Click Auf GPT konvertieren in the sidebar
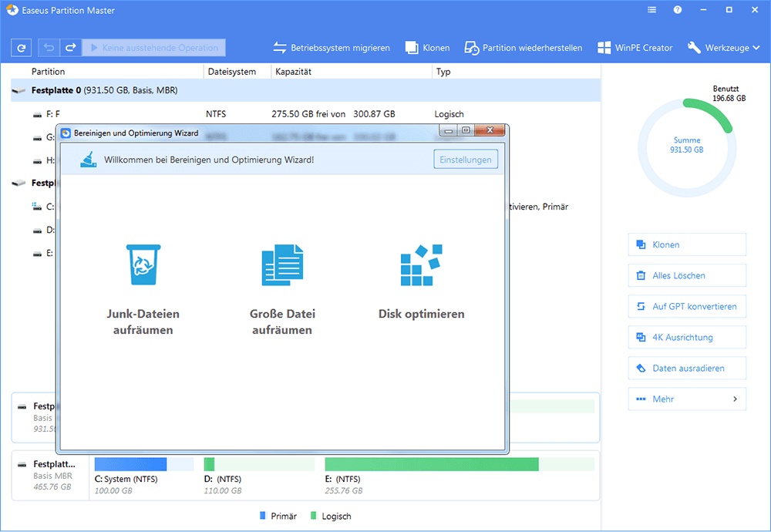Screen dimensions: 771x532 (686, 306)
